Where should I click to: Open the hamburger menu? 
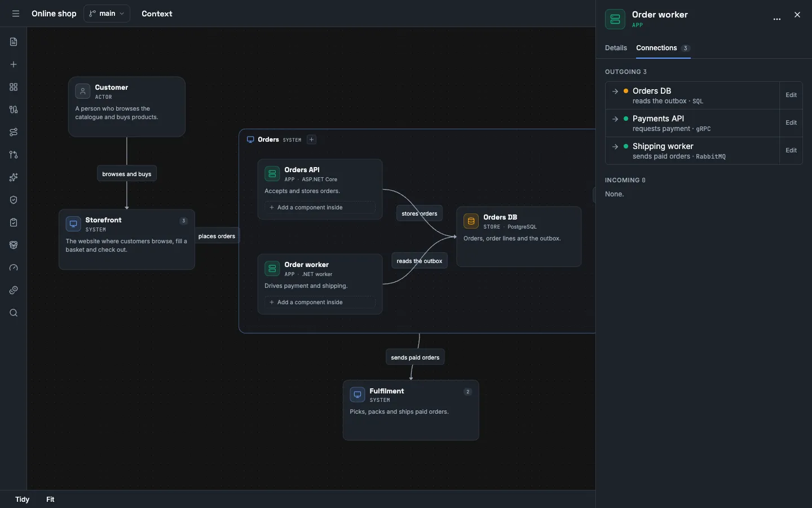tap(16, 14)
